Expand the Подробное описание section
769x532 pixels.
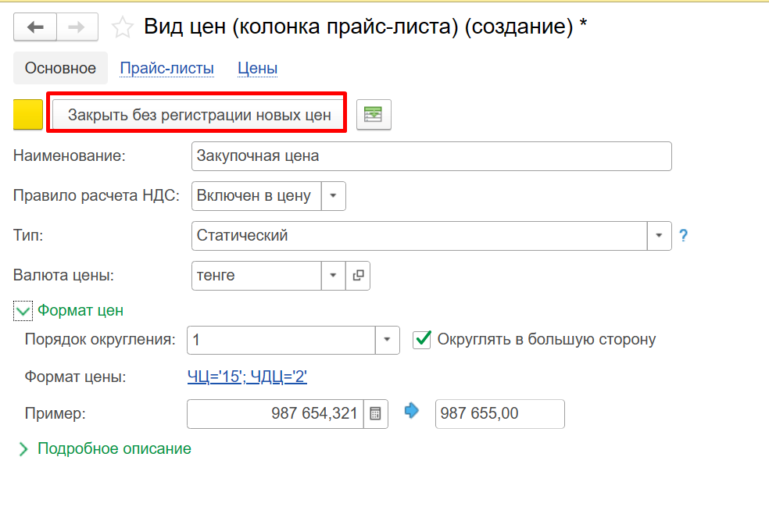(x=23, y=448)
